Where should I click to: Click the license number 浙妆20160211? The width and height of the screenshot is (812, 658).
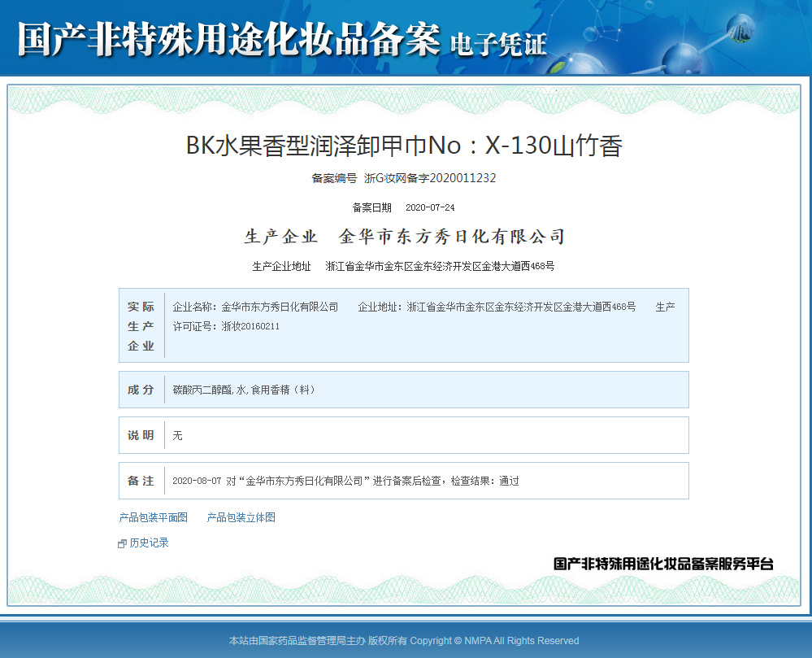coord(250,326)
